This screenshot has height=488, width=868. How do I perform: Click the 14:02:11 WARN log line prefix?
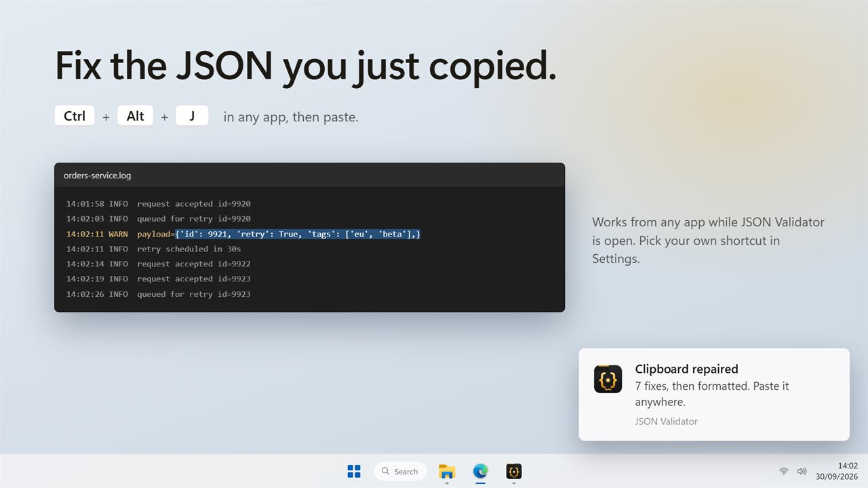97,234
